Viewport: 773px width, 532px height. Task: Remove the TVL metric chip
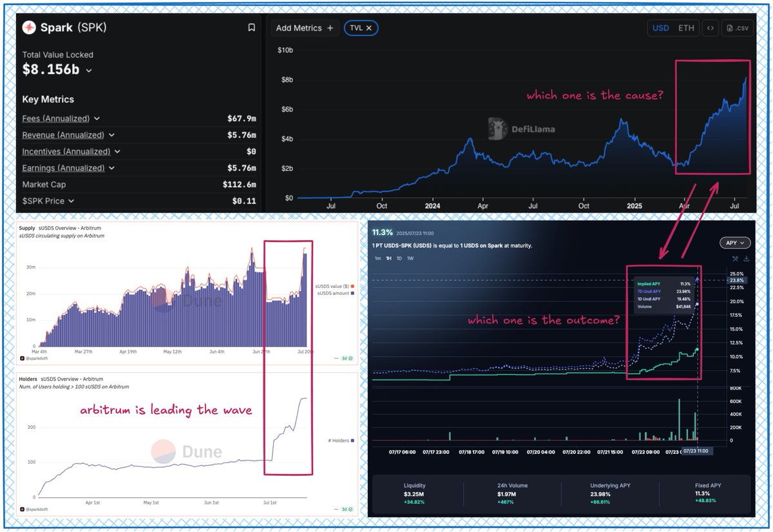coord(368,28)
